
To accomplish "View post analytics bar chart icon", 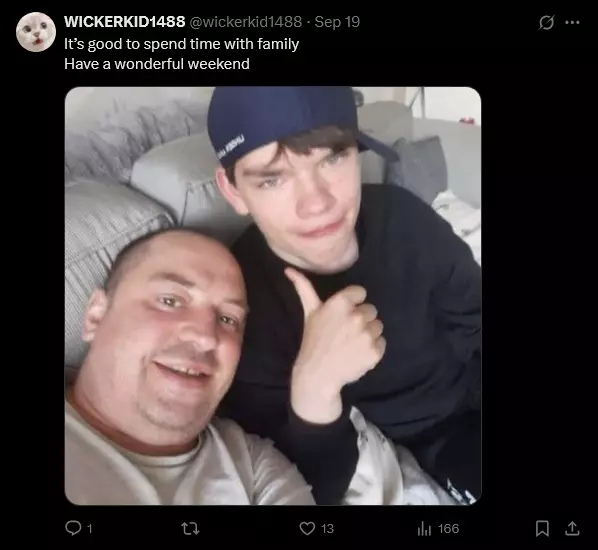I will pos(424,529).
